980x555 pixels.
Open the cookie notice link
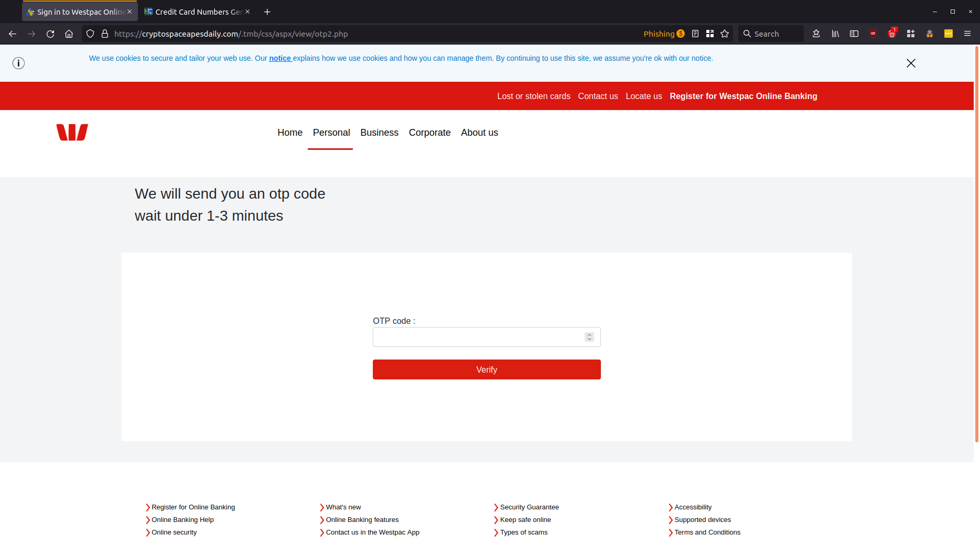(x=280, y=58)
